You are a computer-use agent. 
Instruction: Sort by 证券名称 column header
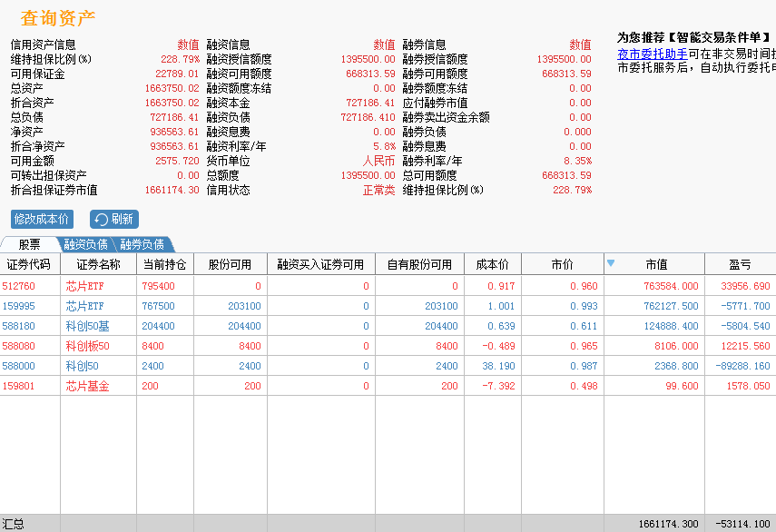[x=98, y=264]
